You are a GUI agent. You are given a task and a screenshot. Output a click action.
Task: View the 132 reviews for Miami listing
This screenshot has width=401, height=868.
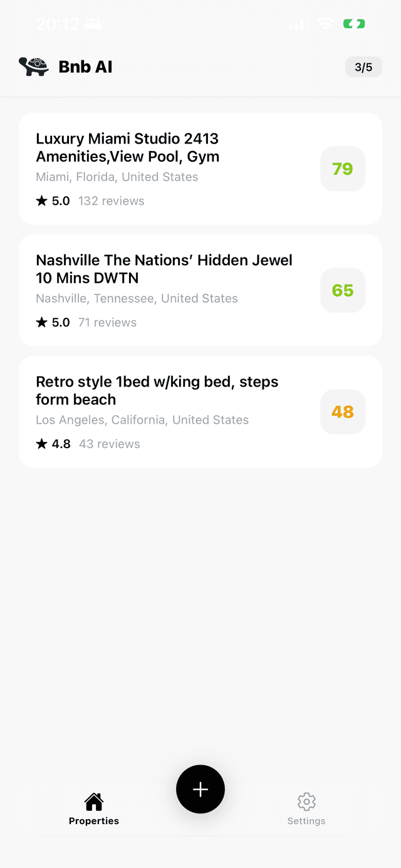coord(112,201)
